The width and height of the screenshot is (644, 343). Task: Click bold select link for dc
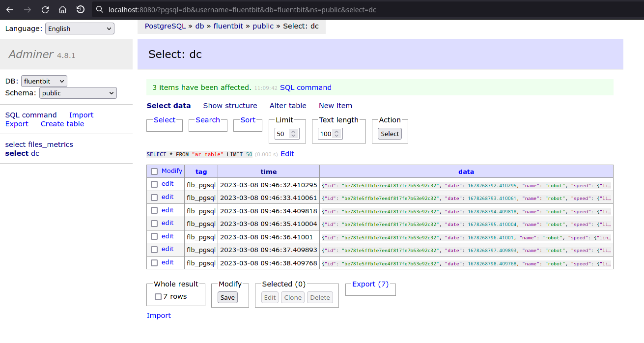pos(17,153)
